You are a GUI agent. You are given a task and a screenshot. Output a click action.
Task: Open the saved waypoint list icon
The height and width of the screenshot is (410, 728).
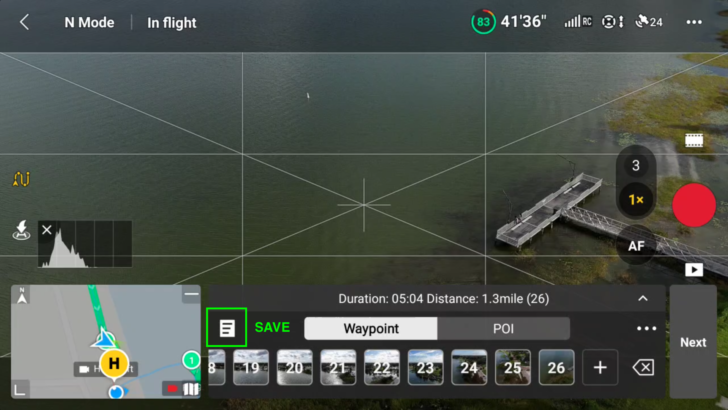227,327
